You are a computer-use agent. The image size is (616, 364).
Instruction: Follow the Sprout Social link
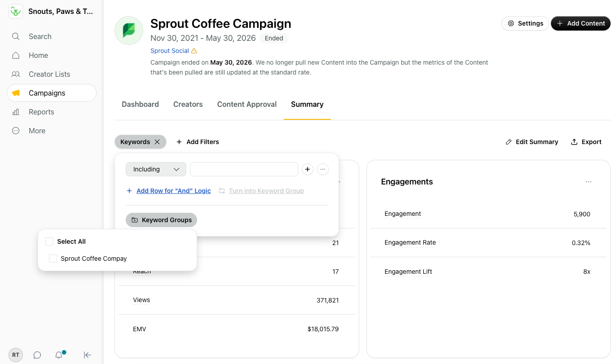tap(170, 51)
